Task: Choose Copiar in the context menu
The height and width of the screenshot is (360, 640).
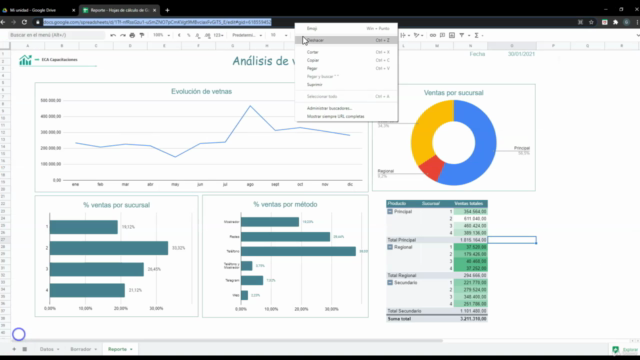Action: (346, 60)
